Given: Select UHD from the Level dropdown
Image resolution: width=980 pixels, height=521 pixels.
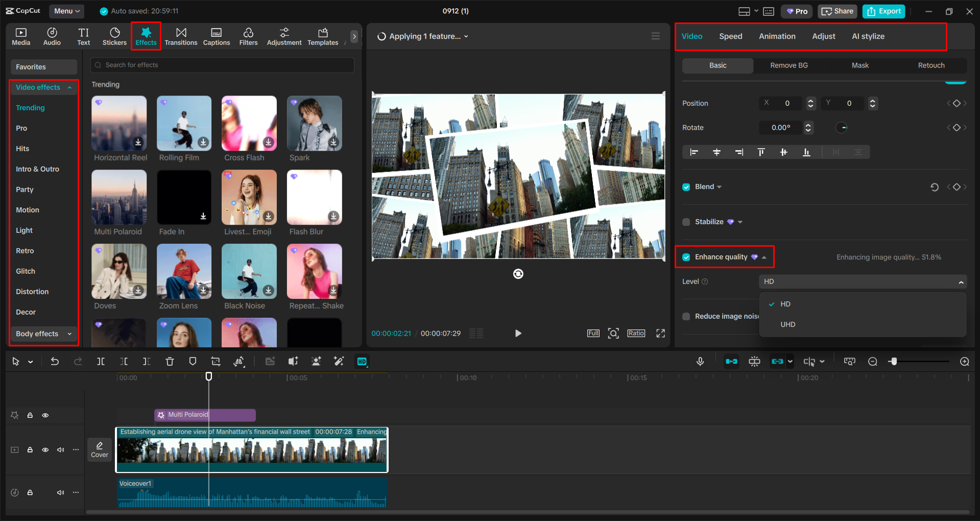Looking at the screenshot, I should pos(787,324).
